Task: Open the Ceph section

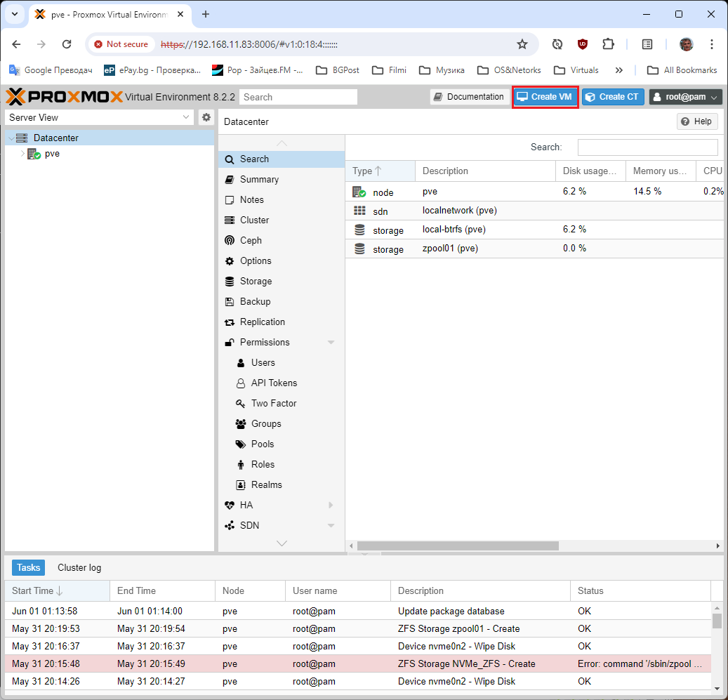Action: tap(282, 240)
